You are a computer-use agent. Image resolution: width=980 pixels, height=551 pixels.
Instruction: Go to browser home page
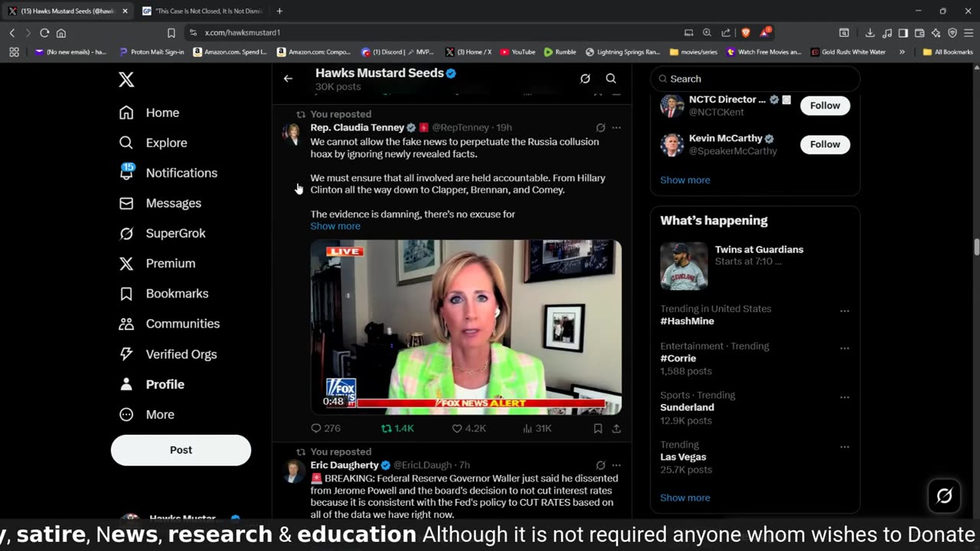[61, 33]
